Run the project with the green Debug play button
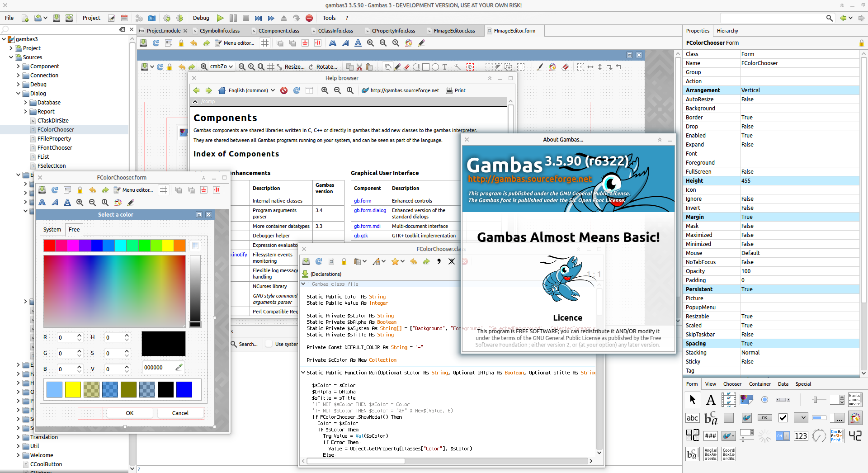 click(x=220, y=18)
